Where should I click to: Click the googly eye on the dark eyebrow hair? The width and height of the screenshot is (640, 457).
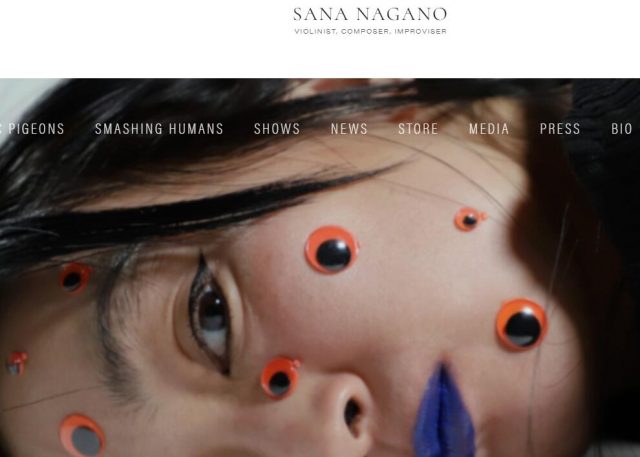pos(74,277)
